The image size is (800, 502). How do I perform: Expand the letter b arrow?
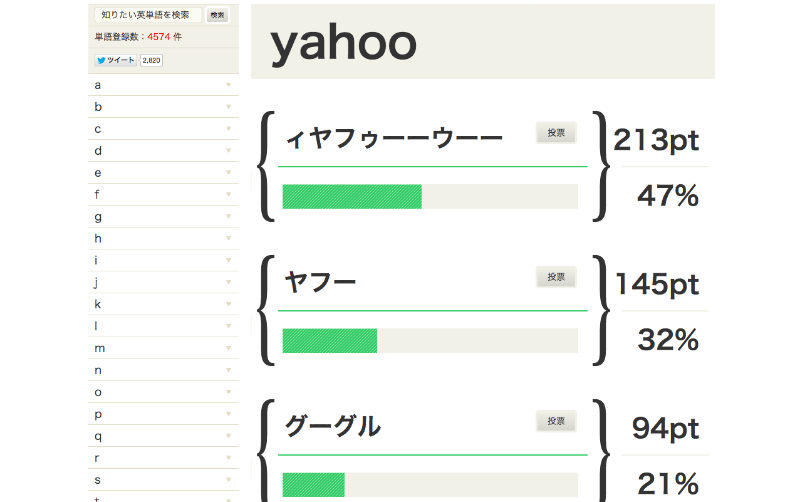tap(229, 107)
